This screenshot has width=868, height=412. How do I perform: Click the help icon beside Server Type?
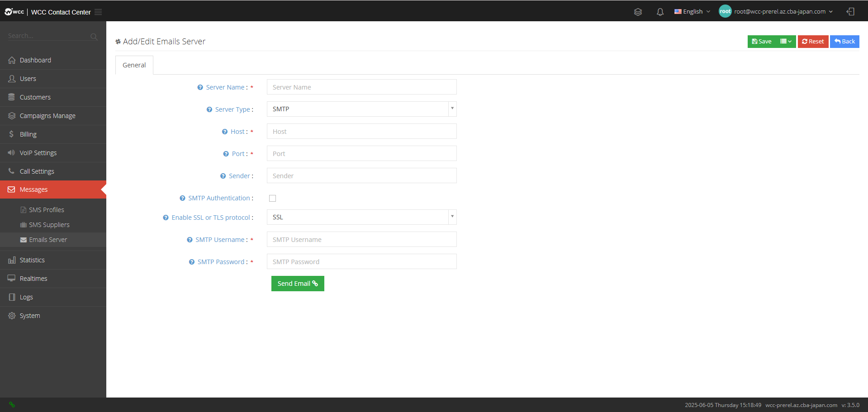pyautogui.click(x=209, y=109)
